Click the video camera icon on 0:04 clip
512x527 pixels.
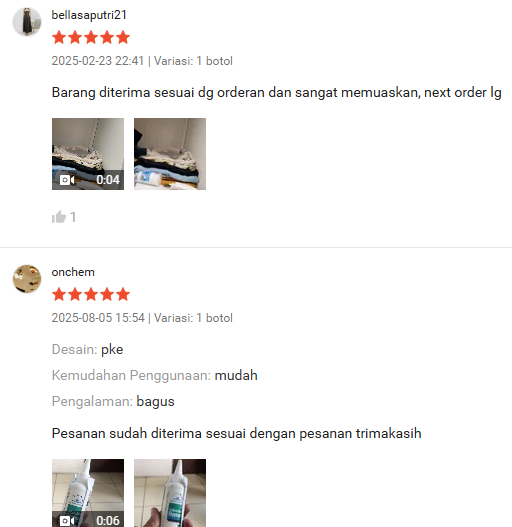point(67,180)
